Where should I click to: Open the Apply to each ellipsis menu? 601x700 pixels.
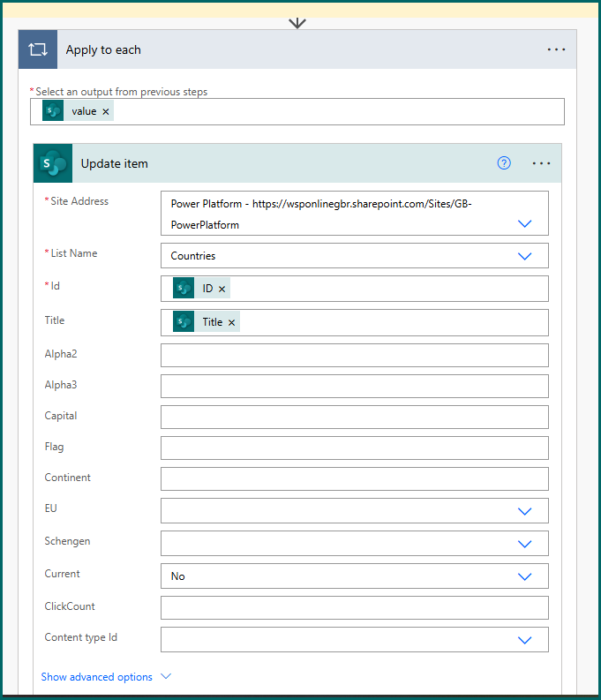click(556, 49)
